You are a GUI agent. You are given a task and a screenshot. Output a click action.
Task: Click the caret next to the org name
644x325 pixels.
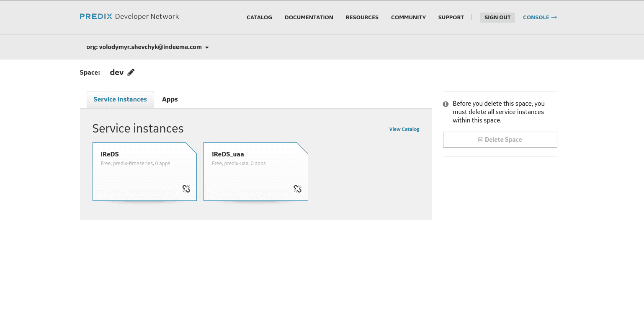(x=206, y=47)
